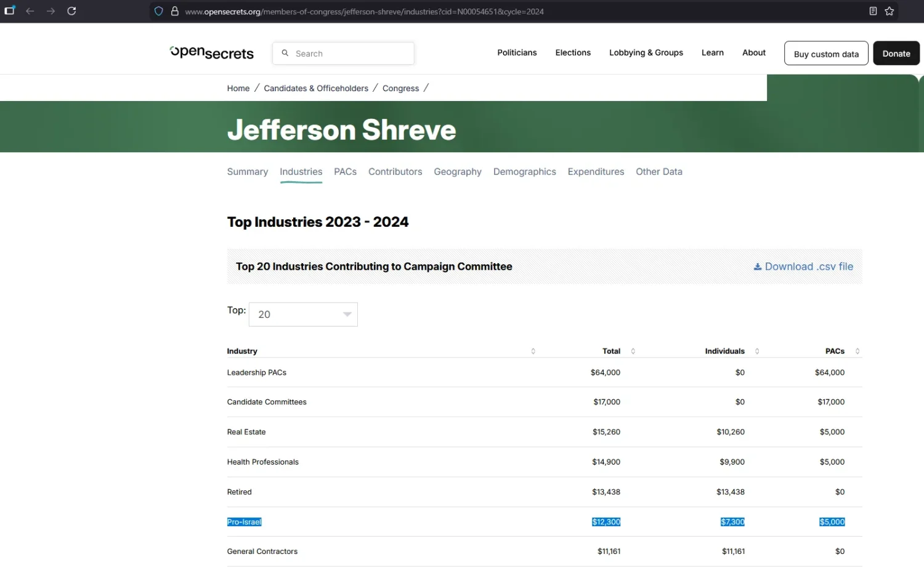Open the Geography tab
The image size is (924, 573).
(x=458, y=172)
